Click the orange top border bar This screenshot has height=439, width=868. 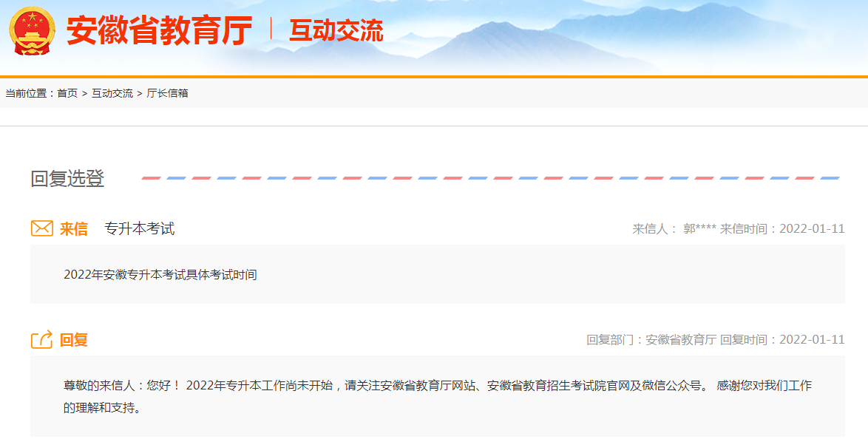coord(434,75)
